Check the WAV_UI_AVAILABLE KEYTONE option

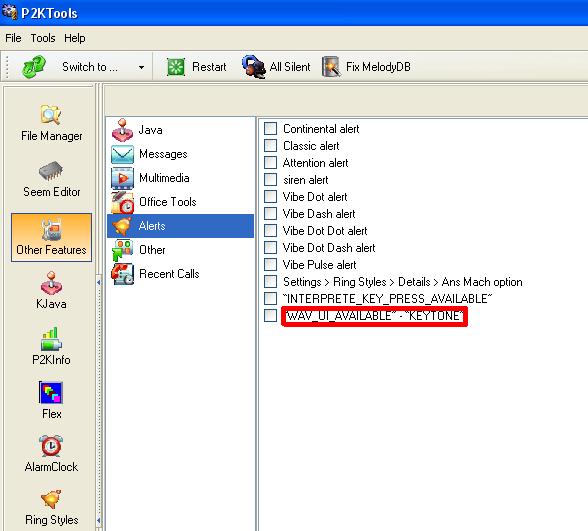coord(270,315)
